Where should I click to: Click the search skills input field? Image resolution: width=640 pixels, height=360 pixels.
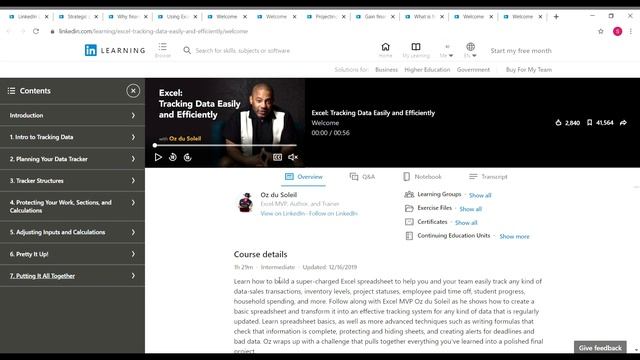[x=242, y=51]
